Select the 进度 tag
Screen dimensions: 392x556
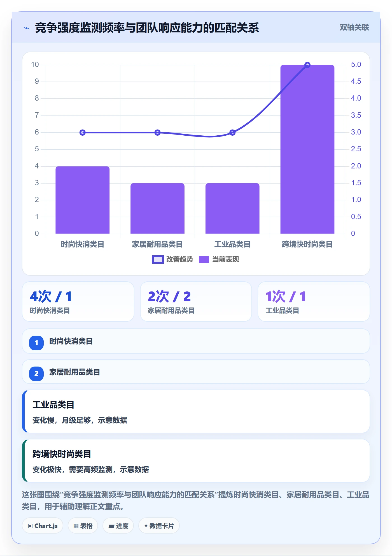[x=118, y=526]
